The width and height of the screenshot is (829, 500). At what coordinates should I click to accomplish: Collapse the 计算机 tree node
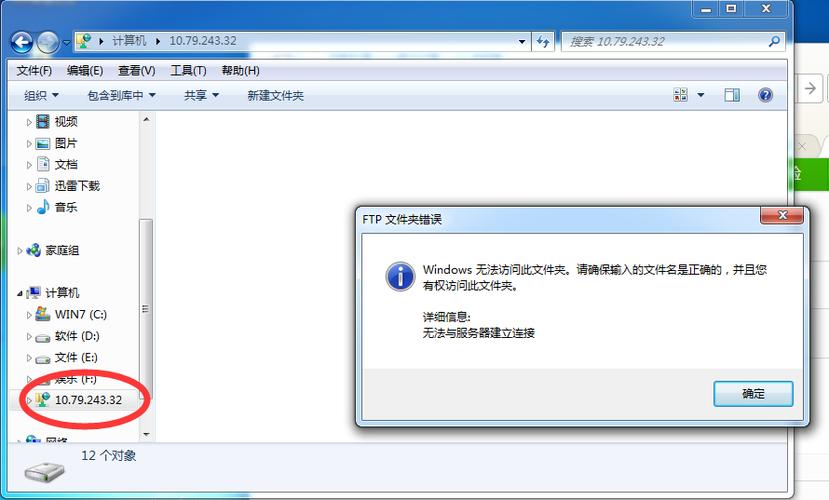pos(20,293)
